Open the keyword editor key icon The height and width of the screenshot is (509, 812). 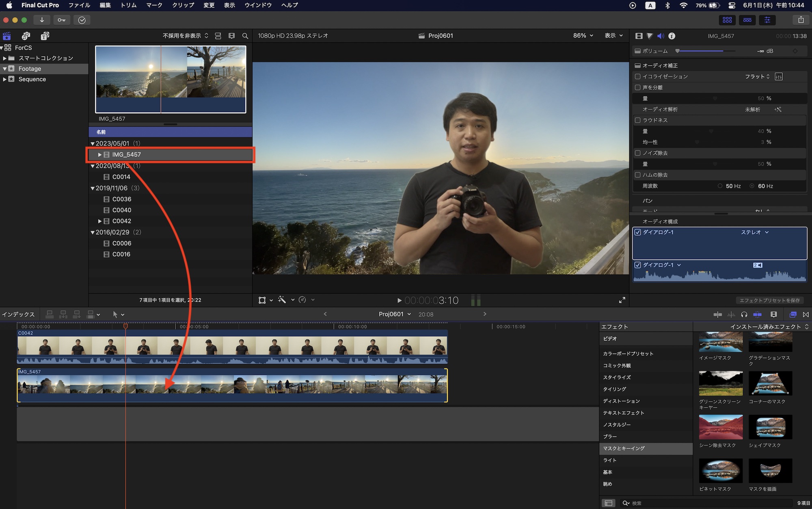pyautogui.click(x=62, y=20)
